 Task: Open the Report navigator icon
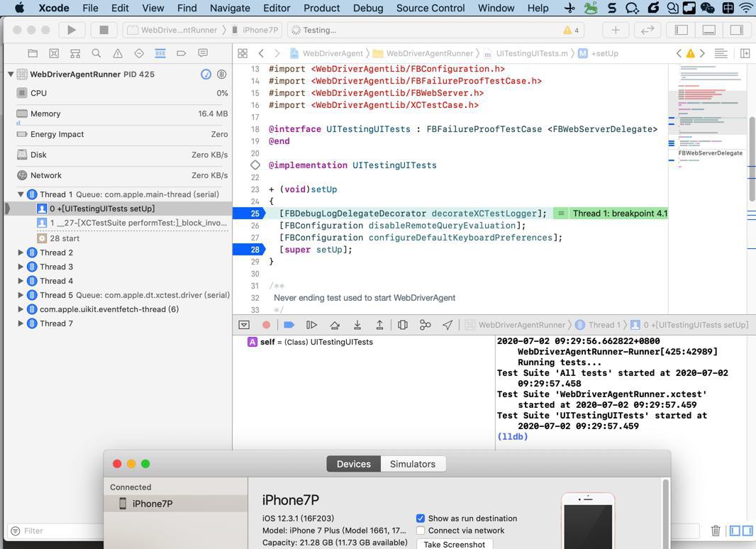point(203,53)
